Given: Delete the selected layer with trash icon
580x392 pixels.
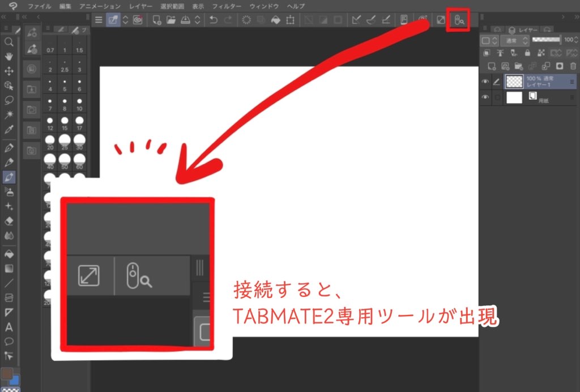Looking at the screenshot, I should 573,66.
